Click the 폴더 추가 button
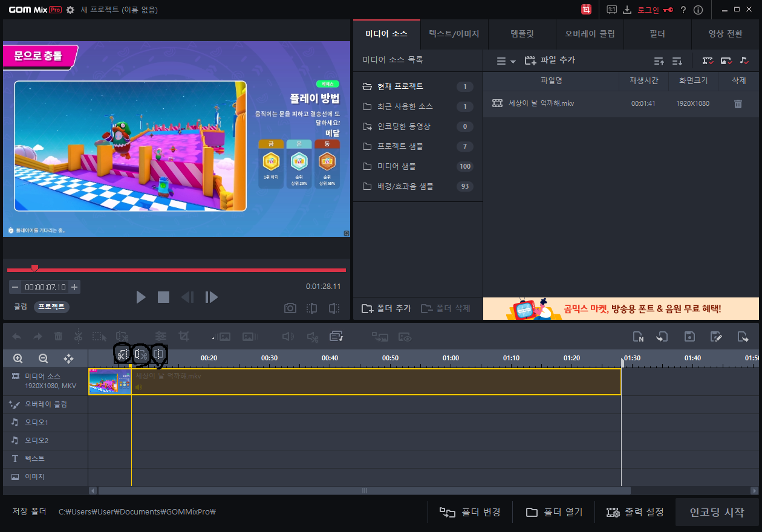 point(386,308)
